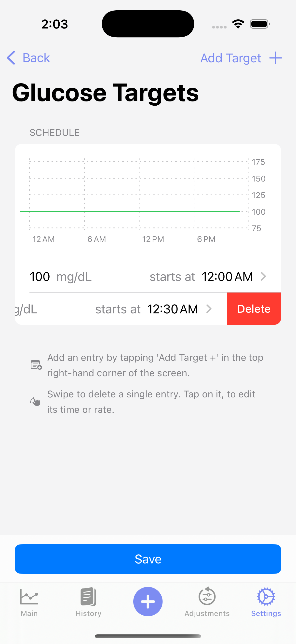
Task: Tap the Settings gear icon
Action: [266, 597]
